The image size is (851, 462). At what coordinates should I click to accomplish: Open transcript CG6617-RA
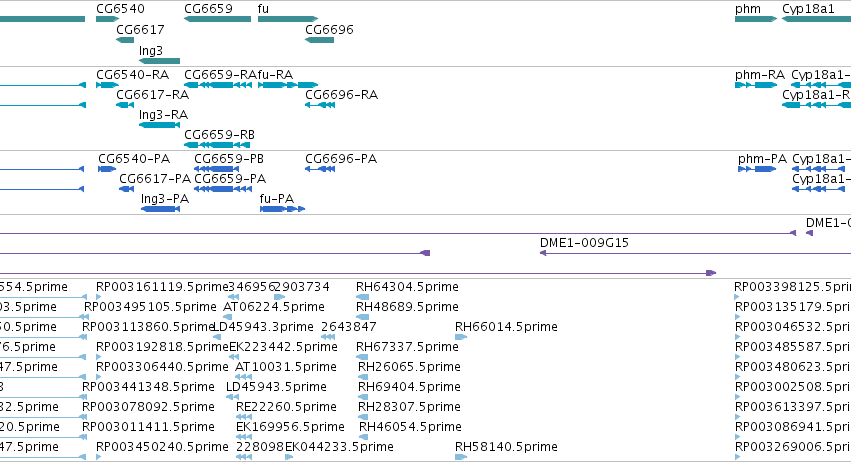[x=153, y=94]
